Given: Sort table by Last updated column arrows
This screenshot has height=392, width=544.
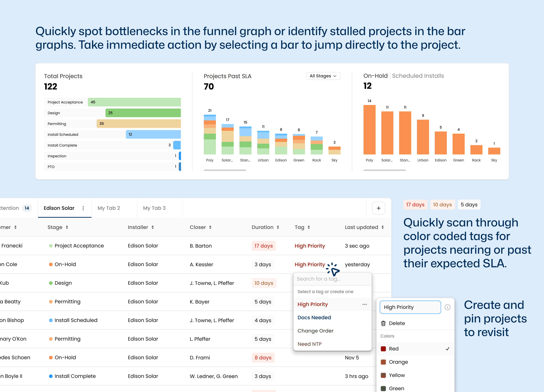Looking at the screenshot, I should (383, 227).
